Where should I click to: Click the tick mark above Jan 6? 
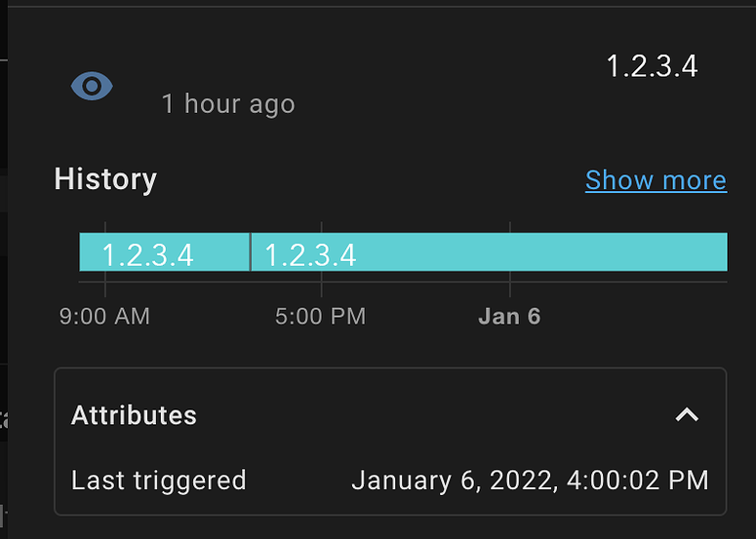(509, 227)
